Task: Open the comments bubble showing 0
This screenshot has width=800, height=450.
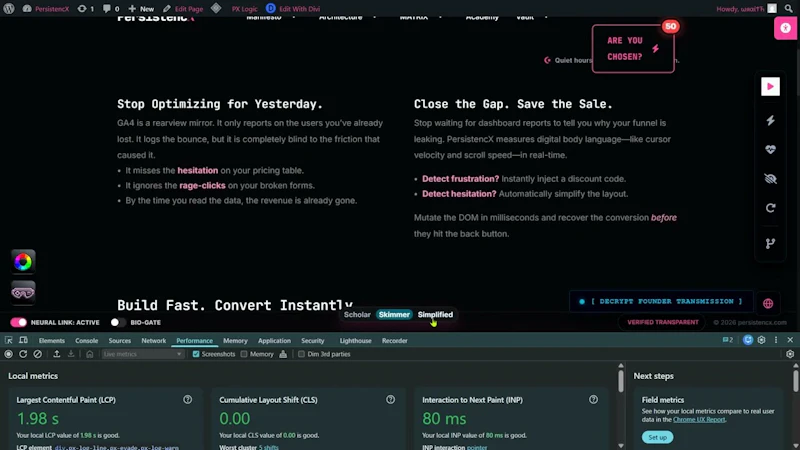Action: 110,9
